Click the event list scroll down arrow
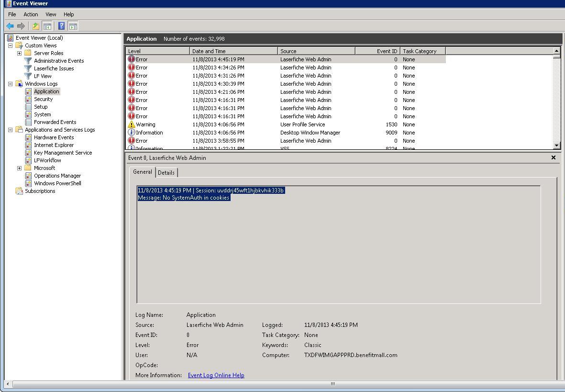Screen dimensions: 565x392 tap(556, 146)
